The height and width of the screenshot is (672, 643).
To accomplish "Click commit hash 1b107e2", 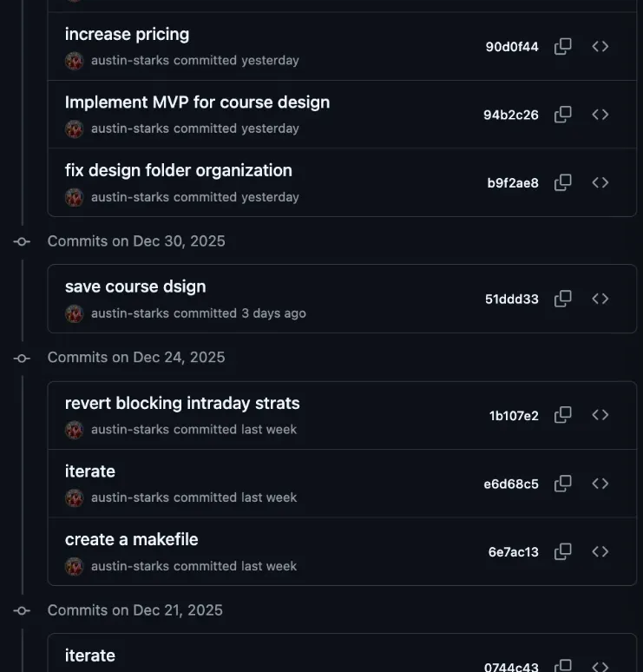I will 514,416.
